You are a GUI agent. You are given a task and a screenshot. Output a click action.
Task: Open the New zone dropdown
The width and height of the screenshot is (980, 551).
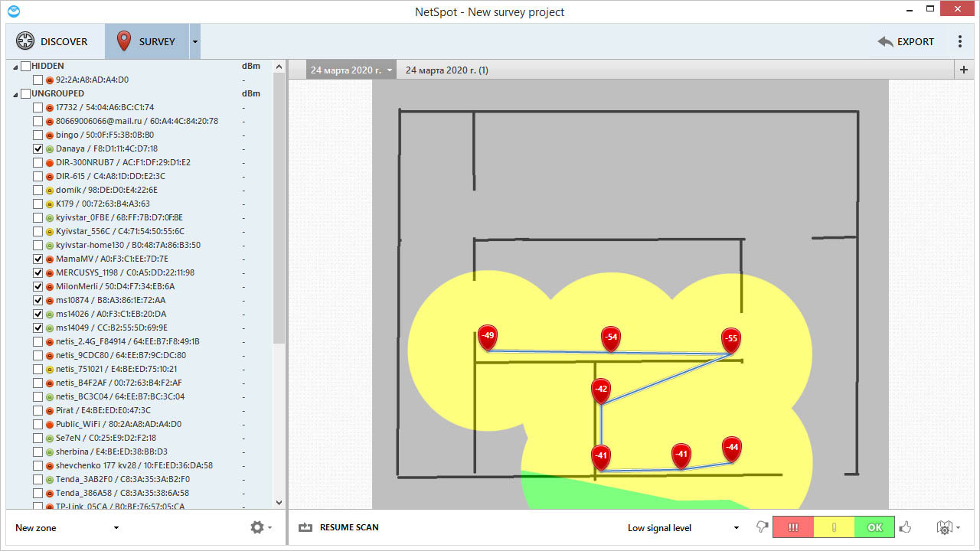tap(67, 527)
